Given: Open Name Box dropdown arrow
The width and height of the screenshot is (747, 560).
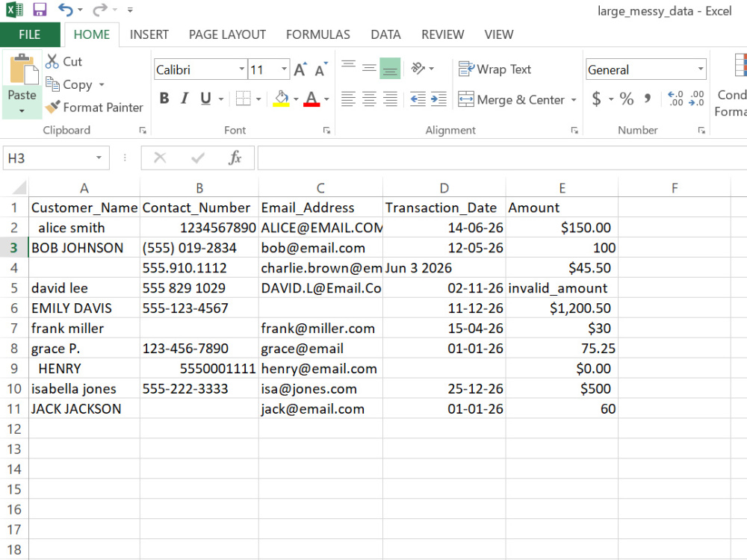Looking at the screenshot, I should click(x=99, y=158).
